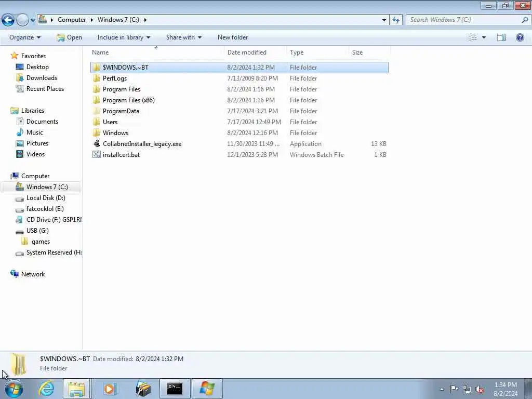Open the Pictures library
The width and height of the screenshot is (532, 399).
[x=37, y=143]
